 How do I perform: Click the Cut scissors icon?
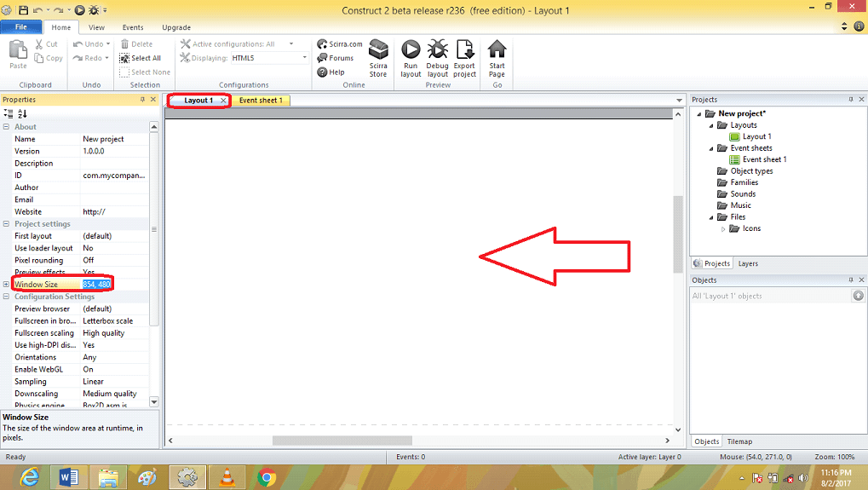38,43
